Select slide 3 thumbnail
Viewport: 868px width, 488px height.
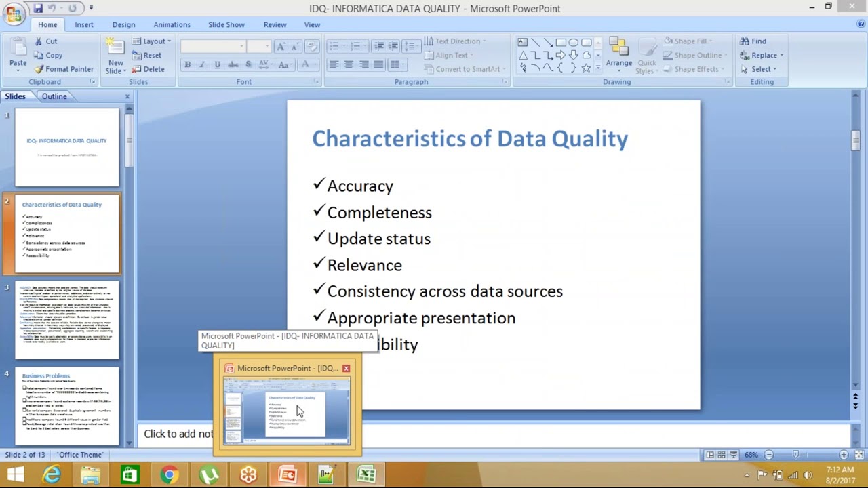67,320
